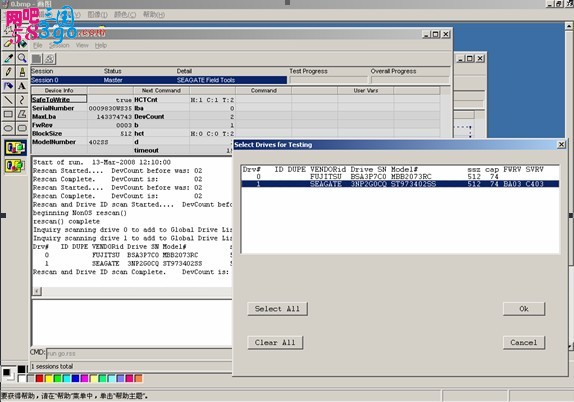The height and width of the screenshot is (402, 574).
Task: Select the Text tool
Action: pos(22,86)
